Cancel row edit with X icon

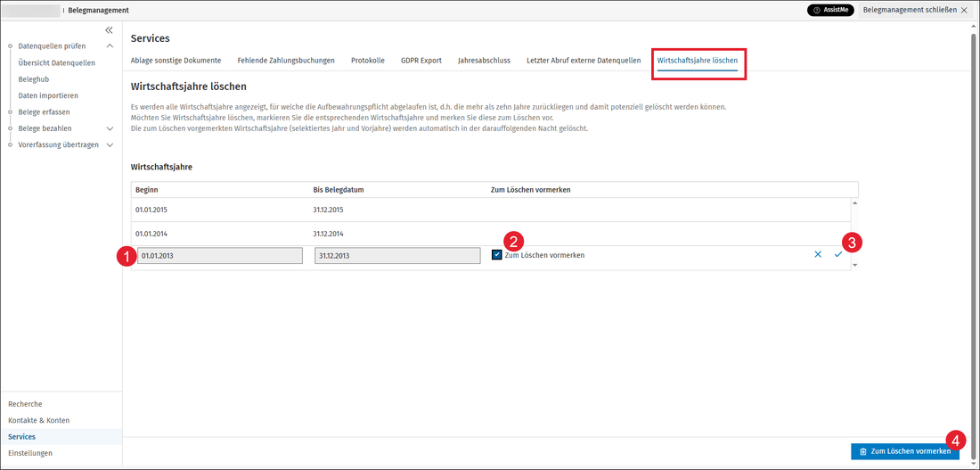[818, 255]
